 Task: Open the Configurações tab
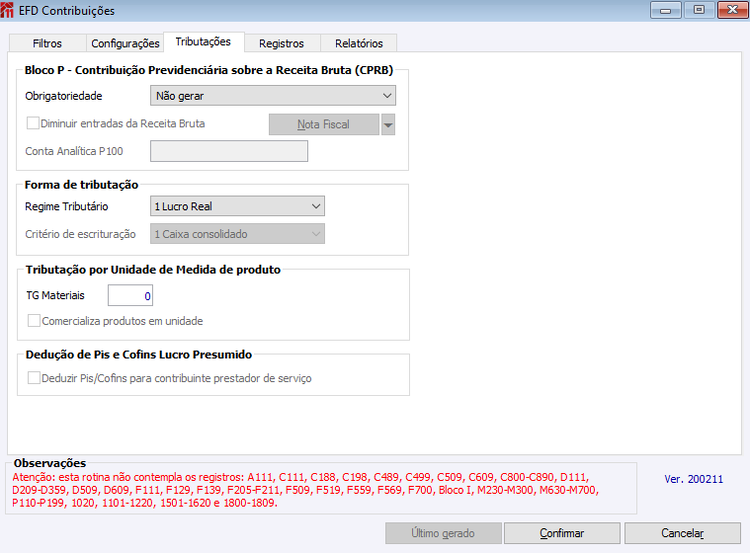click(125, 43)
